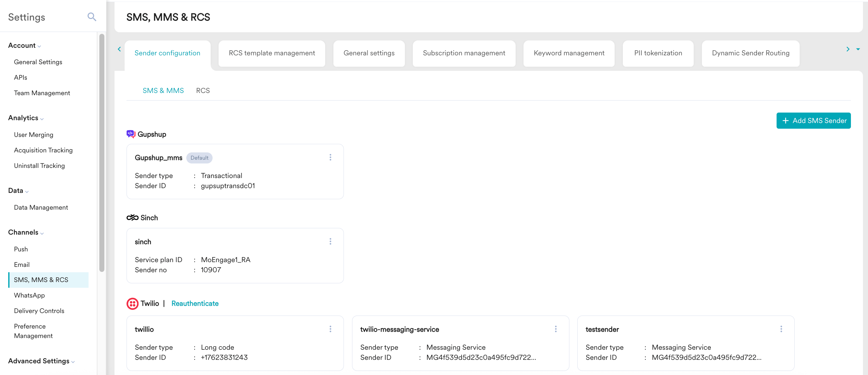Open the testsender card three-dot menu

(x=781, y=329)
